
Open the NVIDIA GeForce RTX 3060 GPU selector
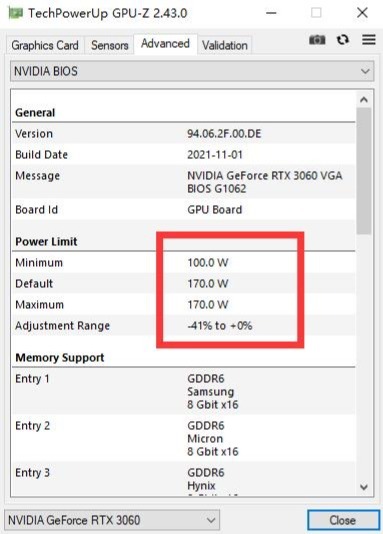pyautogui.click(x=112, y=520)
